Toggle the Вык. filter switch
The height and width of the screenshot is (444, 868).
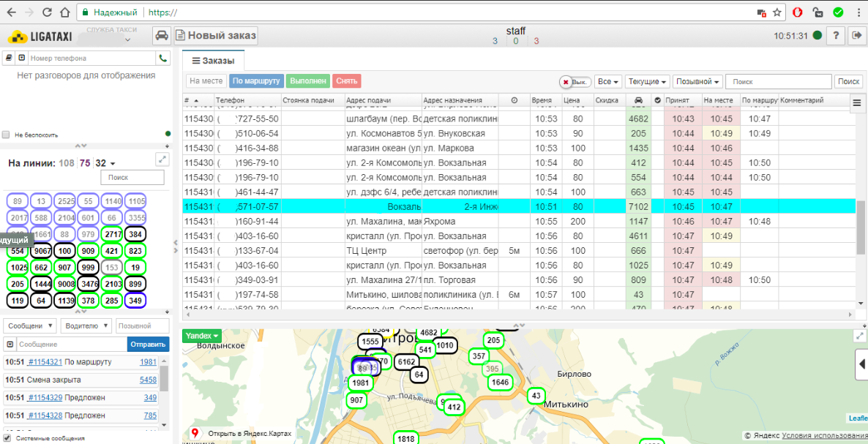click(x=575, y=82)
